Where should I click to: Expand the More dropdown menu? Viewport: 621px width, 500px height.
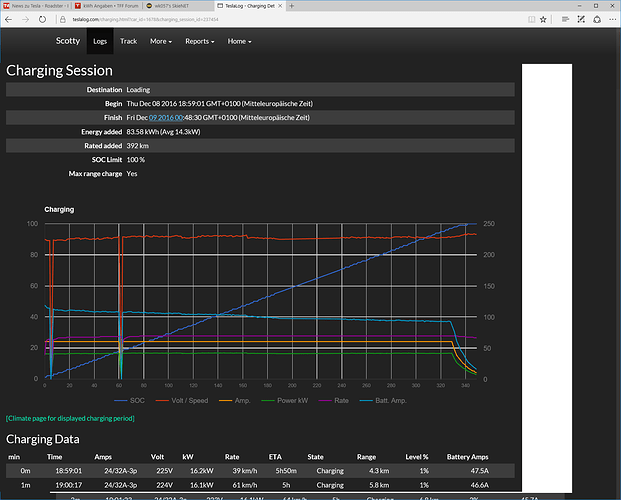[x=161, y=41]
